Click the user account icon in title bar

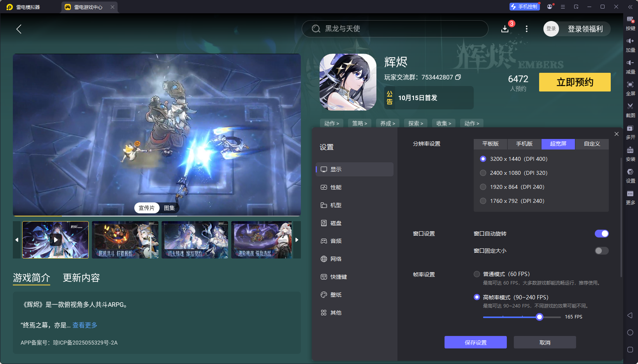(550, 7)
